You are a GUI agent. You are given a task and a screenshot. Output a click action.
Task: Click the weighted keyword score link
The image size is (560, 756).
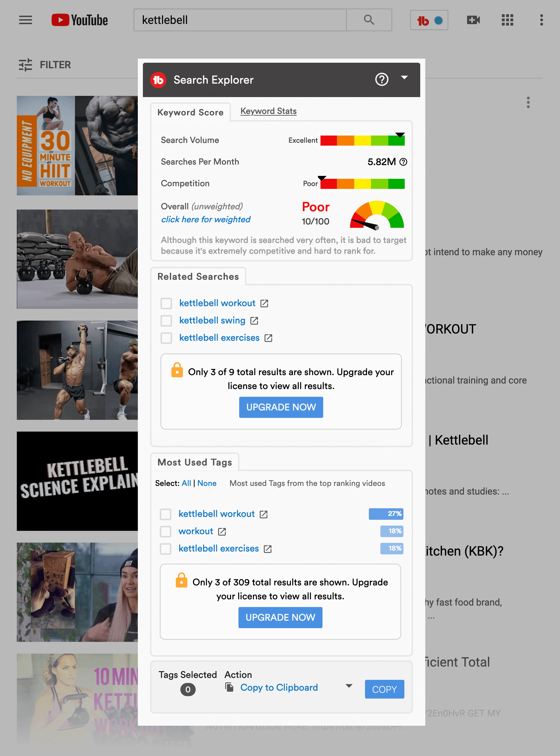206,219
